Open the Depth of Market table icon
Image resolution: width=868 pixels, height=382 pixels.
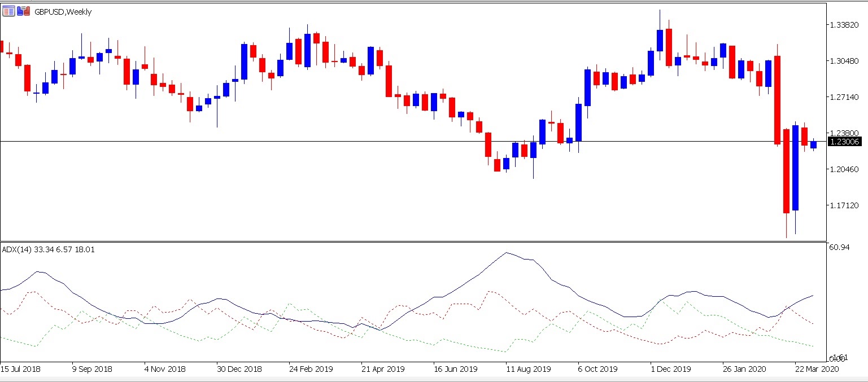8,11
